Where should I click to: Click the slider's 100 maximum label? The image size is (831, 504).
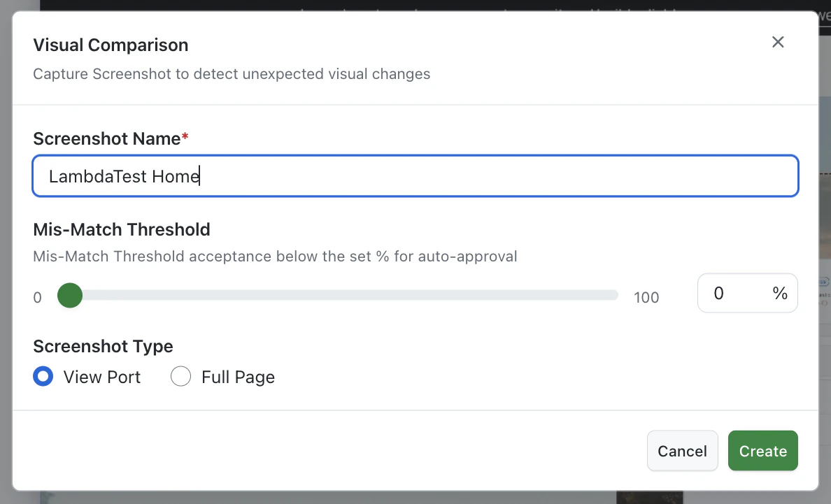click(x=646, y=298)
